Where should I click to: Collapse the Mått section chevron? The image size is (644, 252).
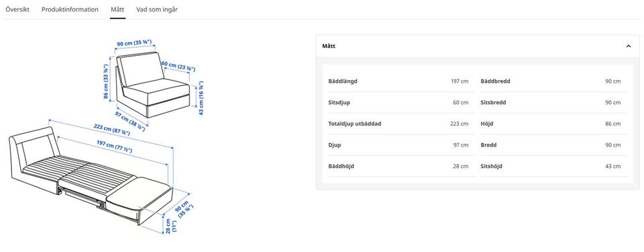[628, 46]
